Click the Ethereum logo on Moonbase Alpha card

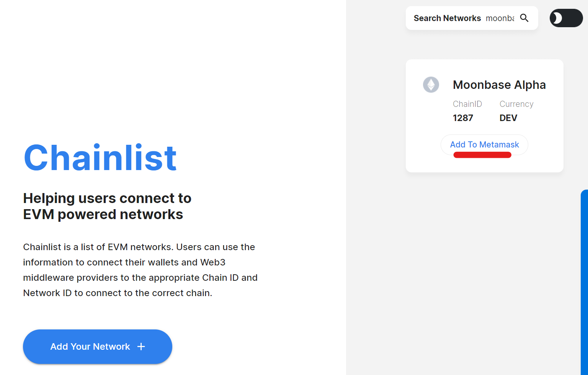tap(431, 85)
